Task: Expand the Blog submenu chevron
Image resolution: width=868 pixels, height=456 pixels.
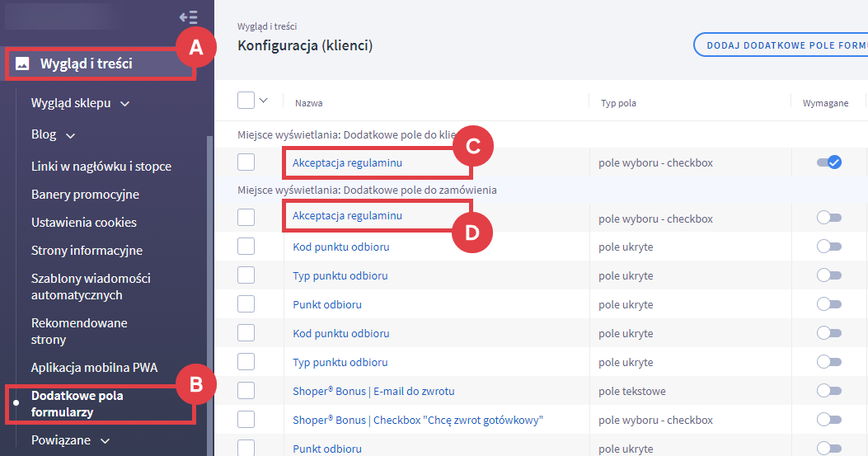Action: pos(70,135)
